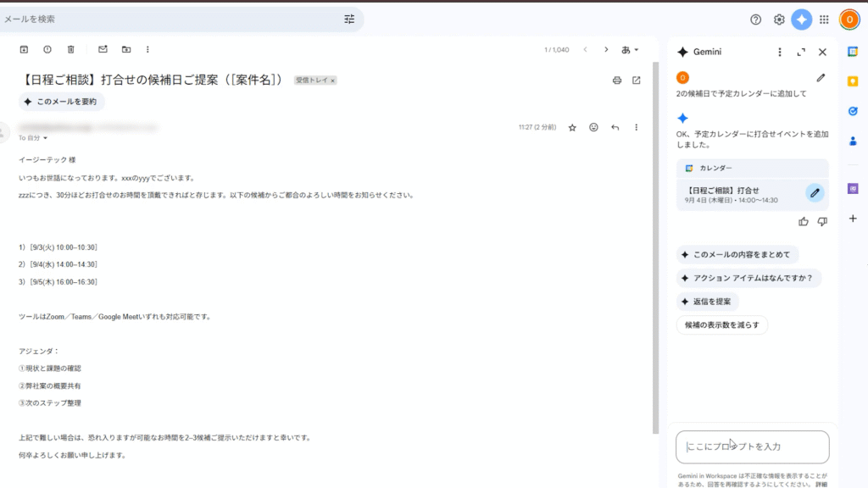This screenshot has width=868, height=488.
Task: Reply using the arrow icon
Action: click(615, 127)
